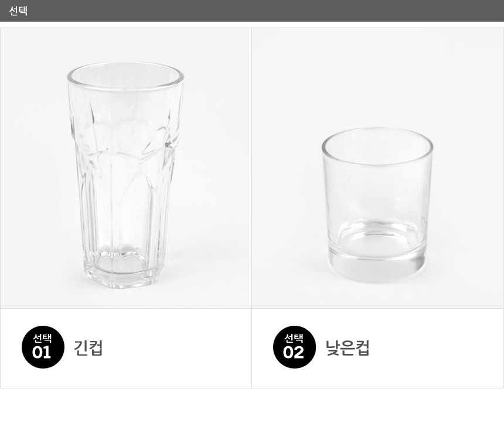Click the 낮은컵 label text
This screenshot has width=504, height=423.
tap(348, 347)
